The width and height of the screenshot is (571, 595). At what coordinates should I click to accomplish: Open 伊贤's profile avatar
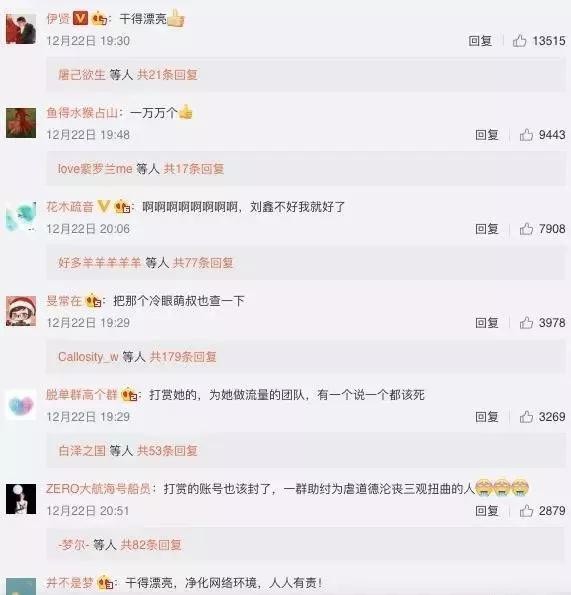pos(21,29)
